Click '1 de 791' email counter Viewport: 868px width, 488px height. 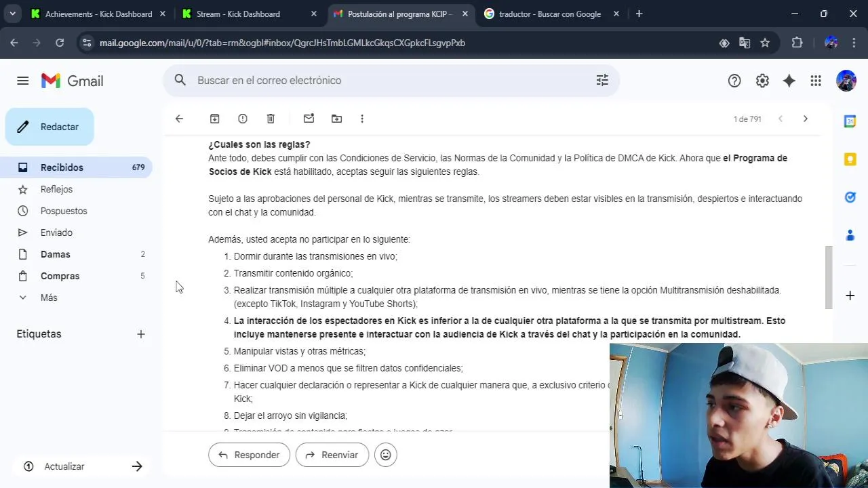pos(747,119)
